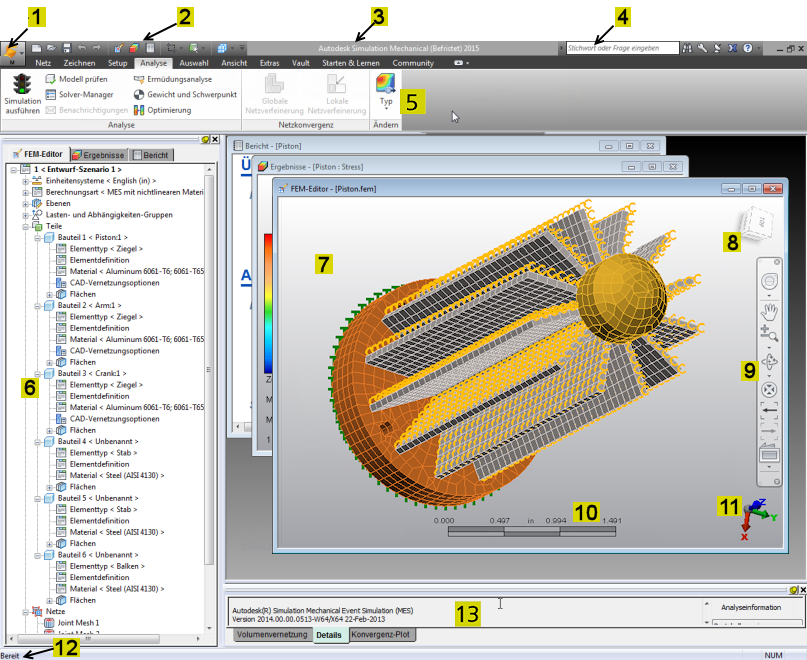
Task: Click the Open file icon in quick access toolbar
Action: click(x=51, y=48)
